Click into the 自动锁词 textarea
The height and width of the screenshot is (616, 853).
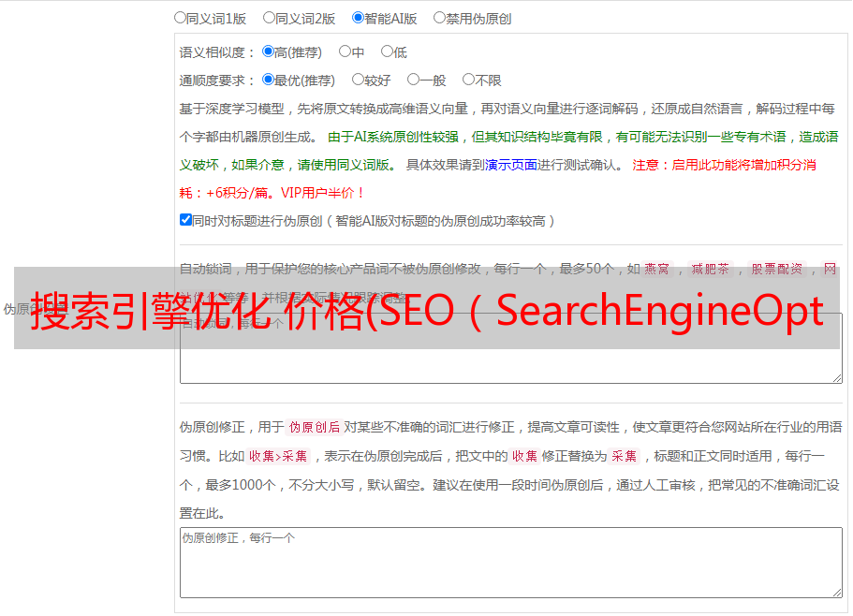click(x=511, y=348)
